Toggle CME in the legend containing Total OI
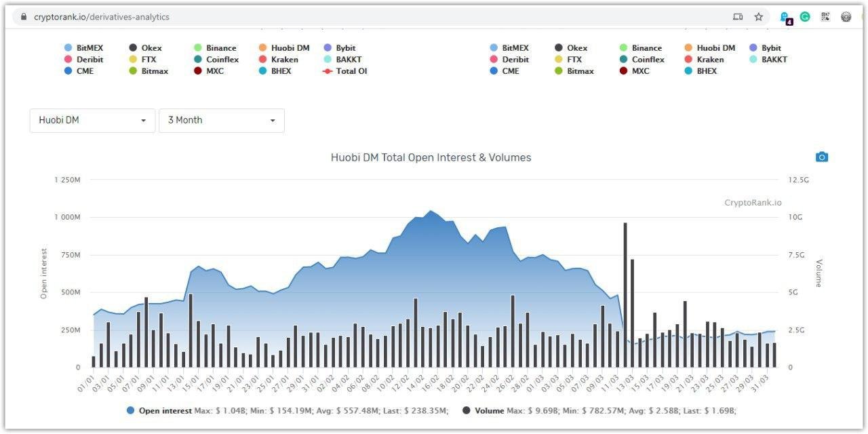The height and width of the screenshot is (434, 868). click(79, 71)
